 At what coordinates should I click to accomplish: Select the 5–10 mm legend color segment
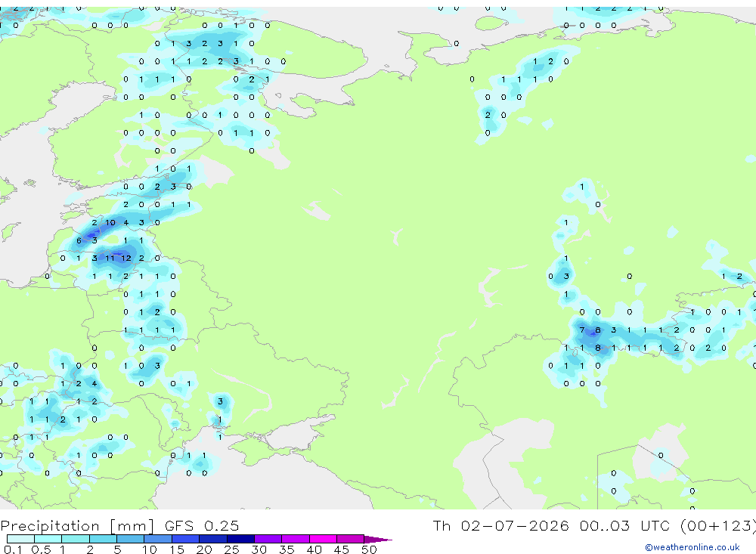pyautogui.click(x=131, y=539)
